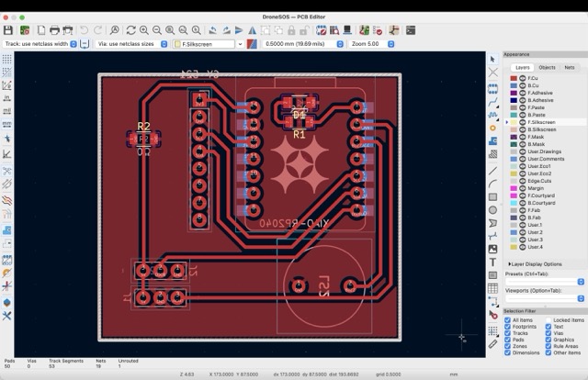Image resolution: width=588 pixels, height=380 pixels.
Task: Toggle F.Cu layer visibility eye
Action: (x=523, y=78)
